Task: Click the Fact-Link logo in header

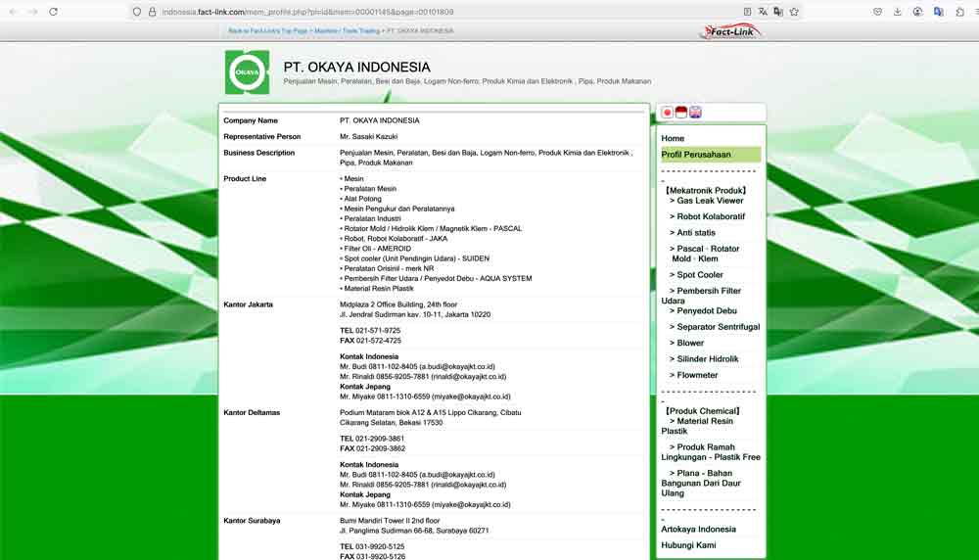Action: click(x=730, y=31)
